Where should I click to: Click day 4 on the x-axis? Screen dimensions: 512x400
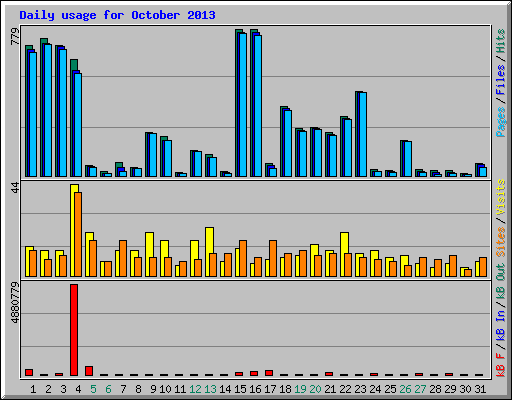[78, 389]
